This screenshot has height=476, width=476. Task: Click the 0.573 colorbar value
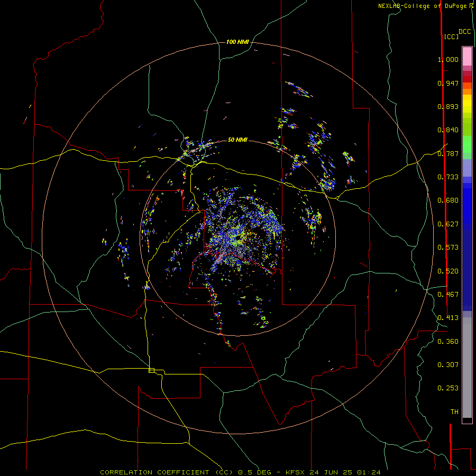pos(448,248)
